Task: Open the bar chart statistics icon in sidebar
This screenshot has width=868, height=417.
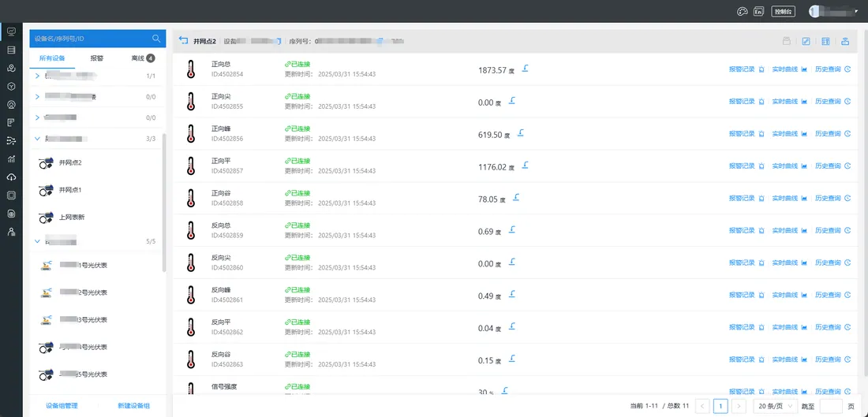Action: click(11, 159)
